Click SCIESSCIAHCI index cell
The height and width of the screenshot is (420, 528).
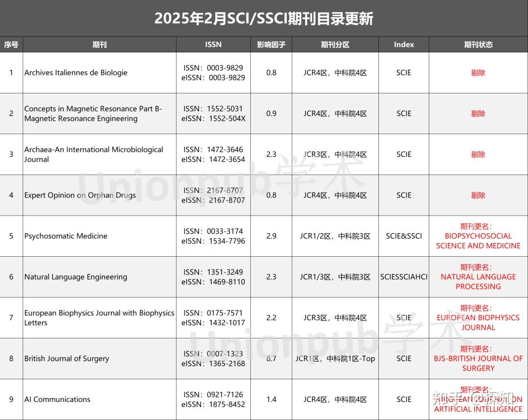click(404, 277)
